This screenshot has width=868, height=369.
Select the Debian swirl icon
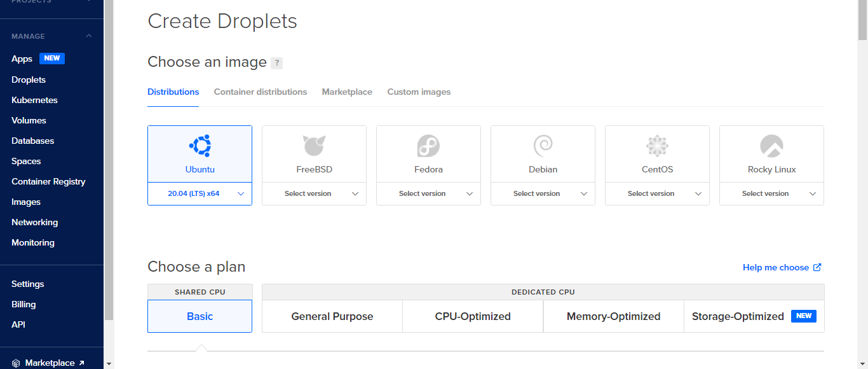pyautogui.click(x=543, y=146)
